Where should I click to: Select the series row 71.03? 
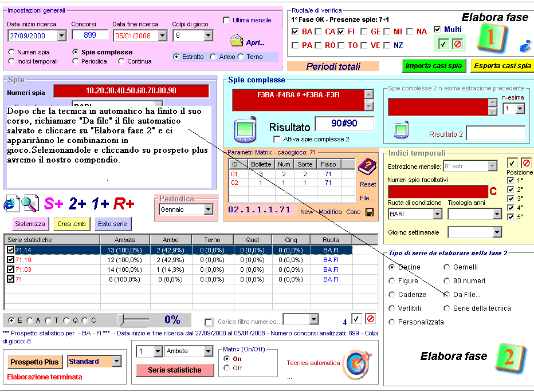point(179,270)
